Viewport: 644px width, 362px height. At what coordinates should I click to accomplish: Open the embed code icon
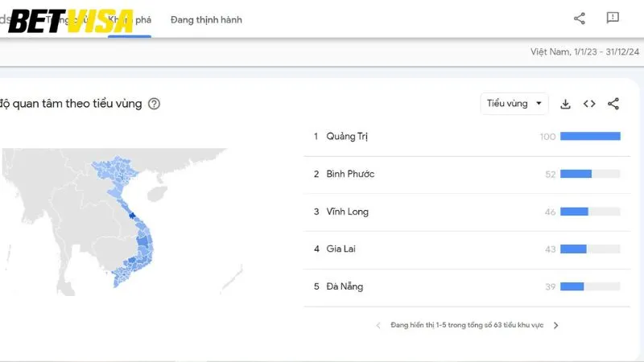click(x=589, y=104)
